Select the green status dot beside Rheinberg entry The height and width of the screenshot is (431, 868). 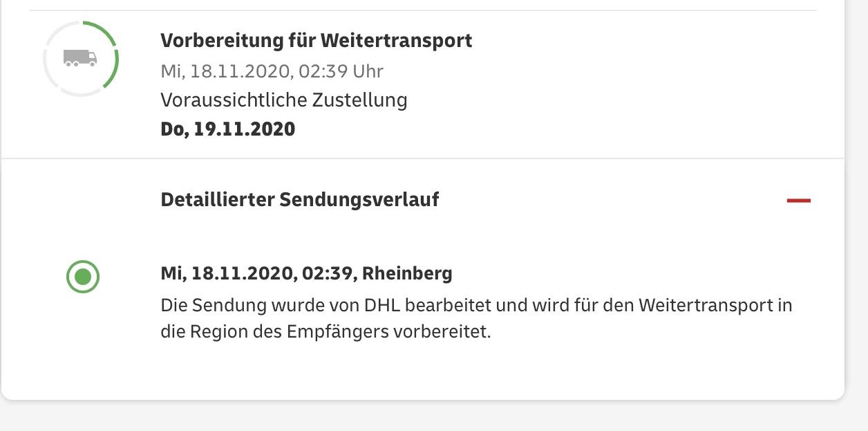coord(83,277)
